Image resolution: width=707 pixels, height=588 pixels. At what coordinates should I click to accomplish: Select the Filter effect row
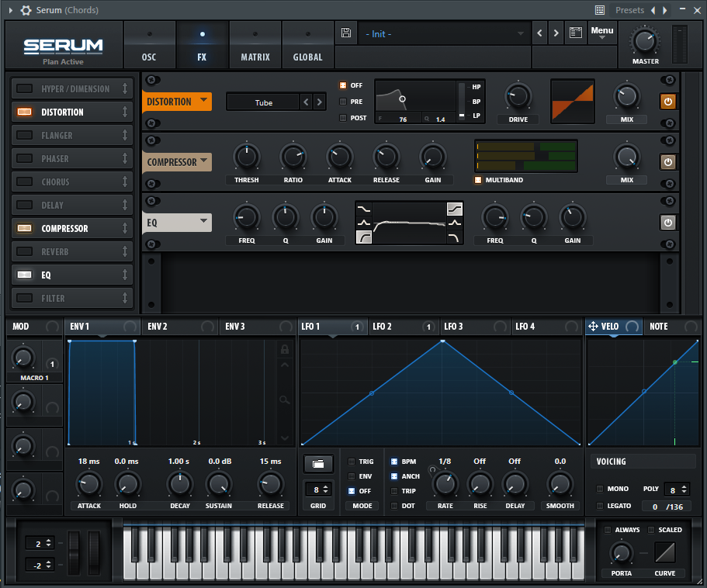72,298
